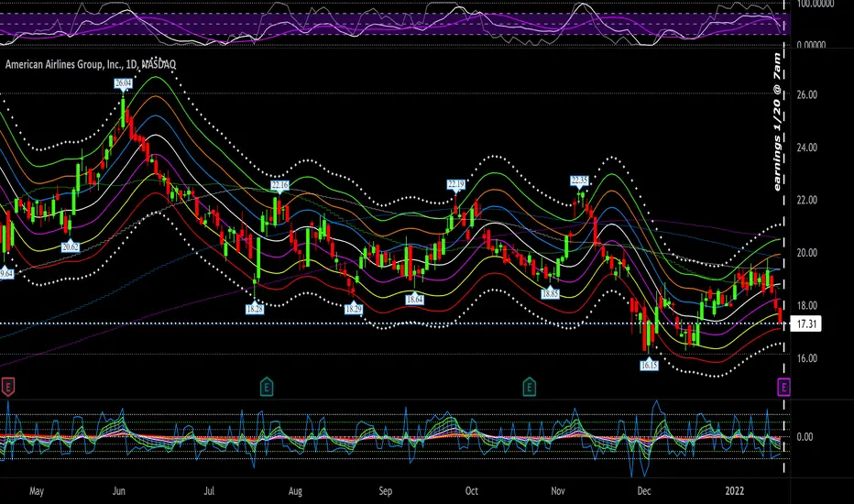Image resolution: width=854 pixels, height=504 pixels.
Task: Click the 2022 label on time axis
Action: click(x=734, y=491)
